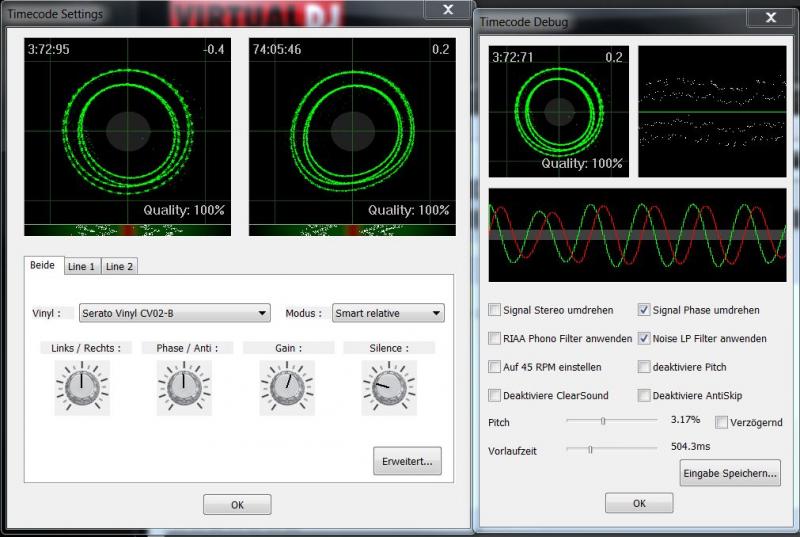The image size is (800, 537).
Task: Enable Signal Stereo umdrehen checkbox
Action: 494,310
